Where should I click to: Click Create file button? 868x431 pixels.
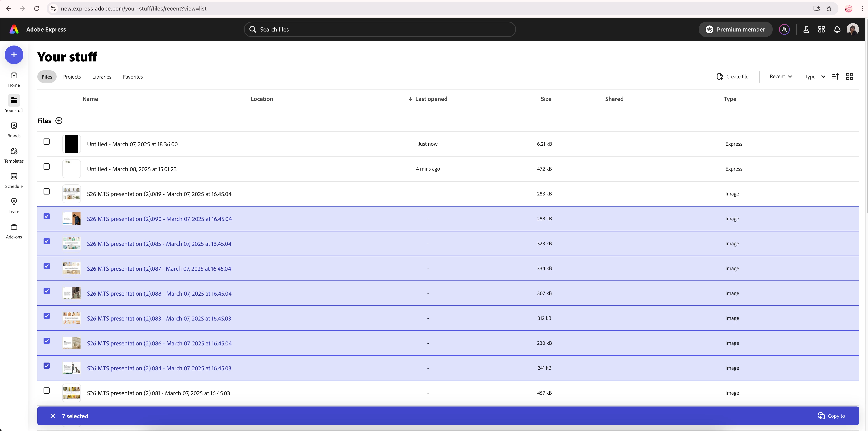(732, 76)
